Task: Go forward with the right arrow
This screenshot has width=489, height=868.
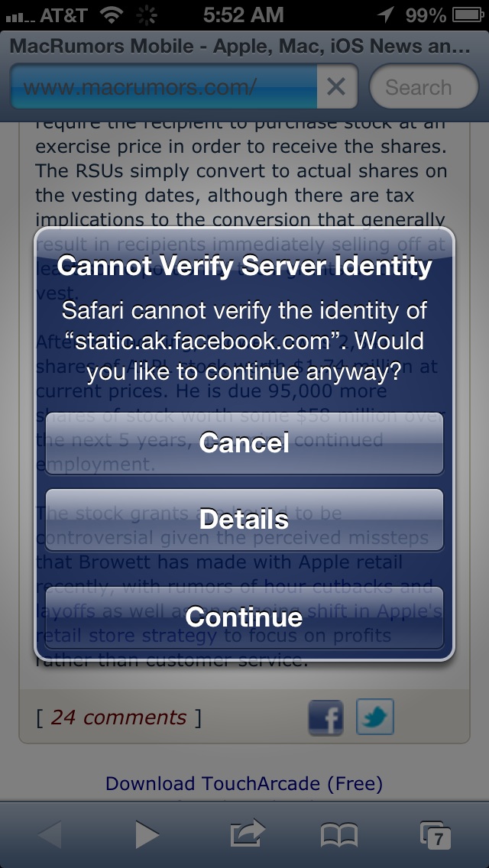Action: click(147, 834)
